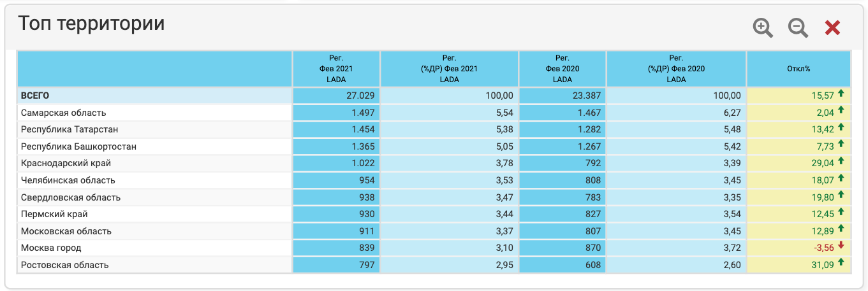The image size is (868, 291).
Task: Click the Московская область territory name
Action: [x=66, y=231]
